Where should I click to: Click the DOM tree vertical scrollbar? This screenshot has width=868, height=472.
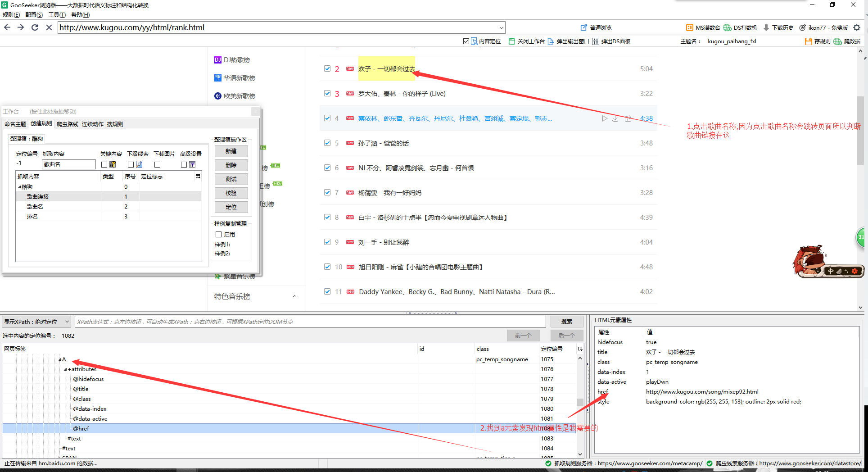[x=580, y=402]
